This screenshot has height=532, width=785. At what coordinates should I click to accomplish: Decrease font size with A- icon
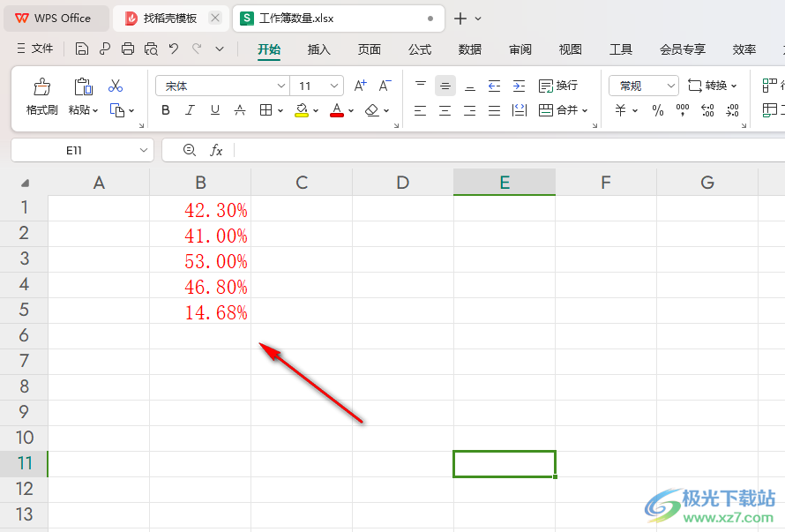(x=385, y=86)
